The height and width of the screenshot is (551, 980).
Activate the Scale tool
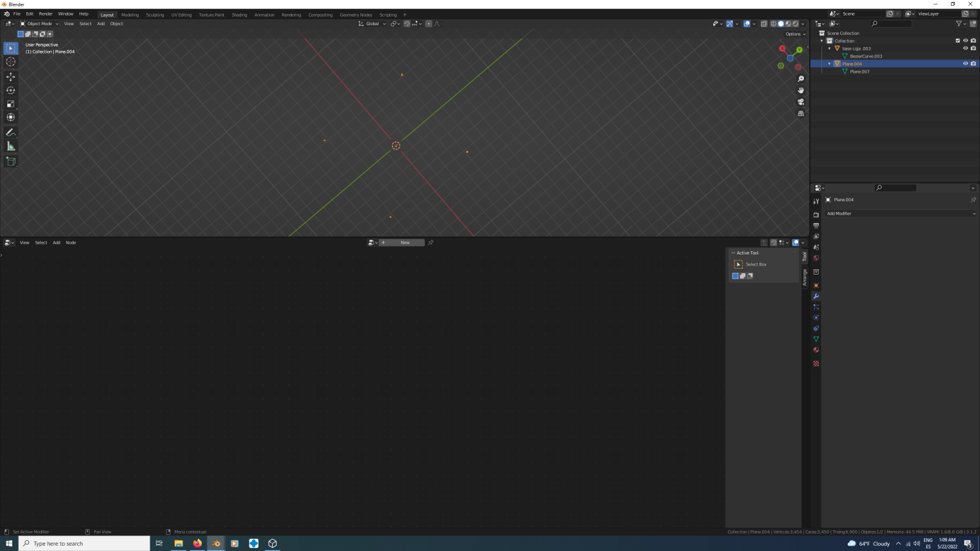coord(10,104)
